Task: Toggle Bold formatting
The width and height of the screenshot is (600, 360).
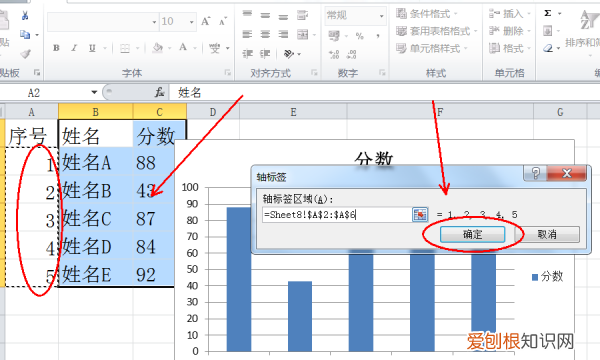Action: coord(56,48)
